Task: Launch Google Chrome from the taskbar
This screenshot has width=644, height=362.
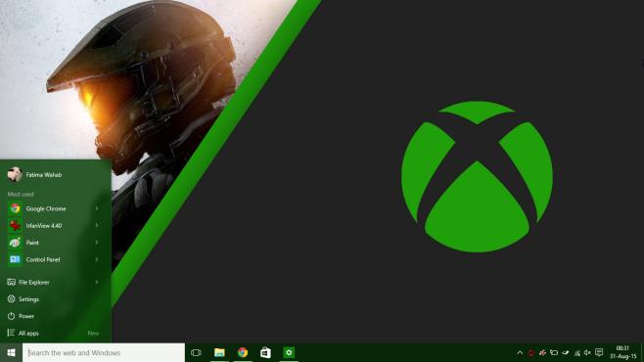Action: coord(243,352)
